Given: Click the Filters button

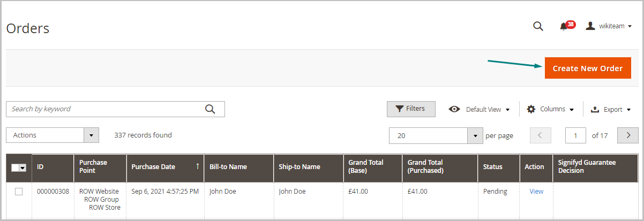Looking at the screenshot, I should [x=410, y=109].
